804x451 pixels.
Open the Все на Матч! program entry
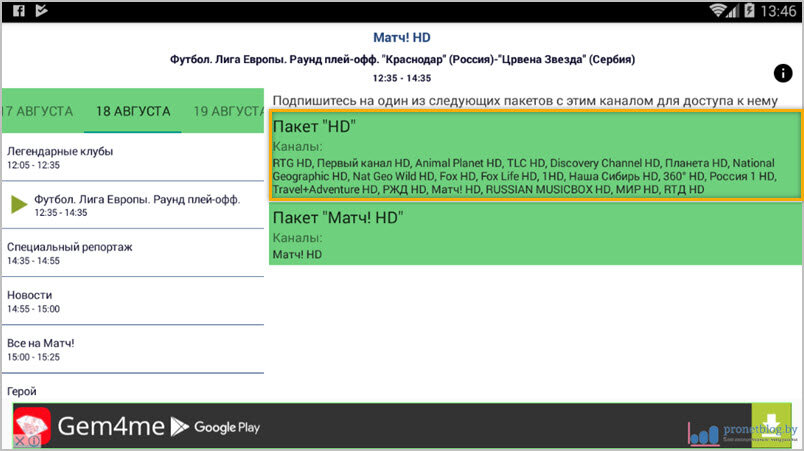tap(133, 350)
